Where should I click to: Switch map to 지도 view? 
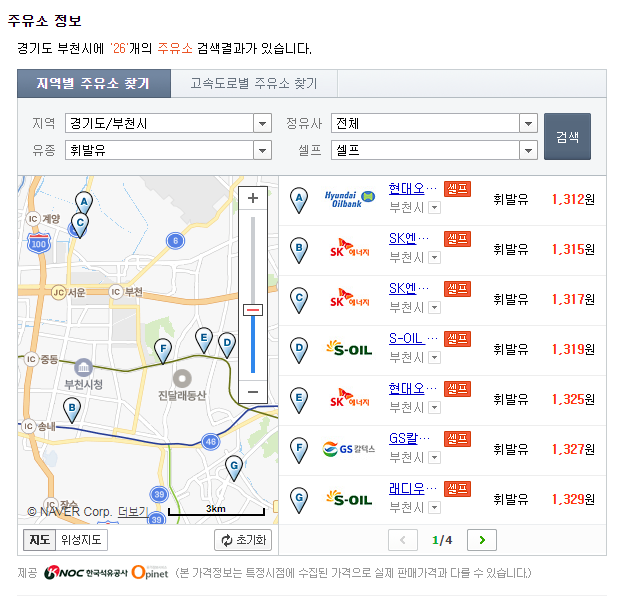click(x=39, y=540)
